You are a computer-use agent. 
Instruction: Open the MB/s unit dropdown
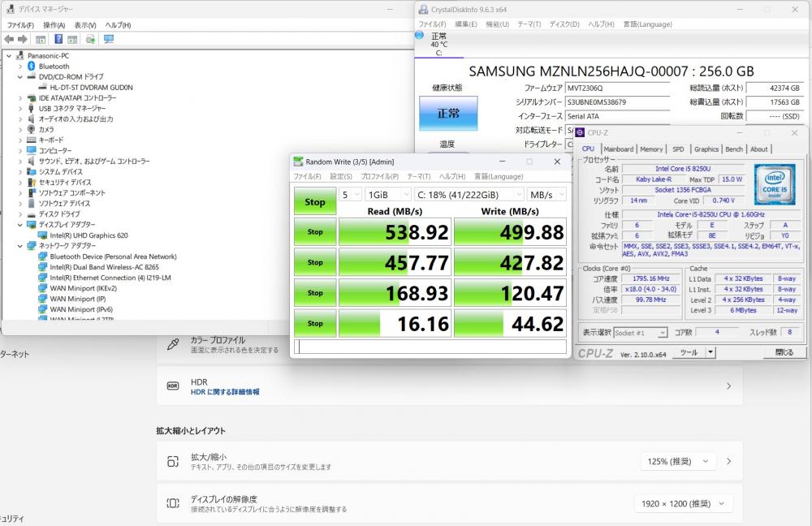[546, 195]
